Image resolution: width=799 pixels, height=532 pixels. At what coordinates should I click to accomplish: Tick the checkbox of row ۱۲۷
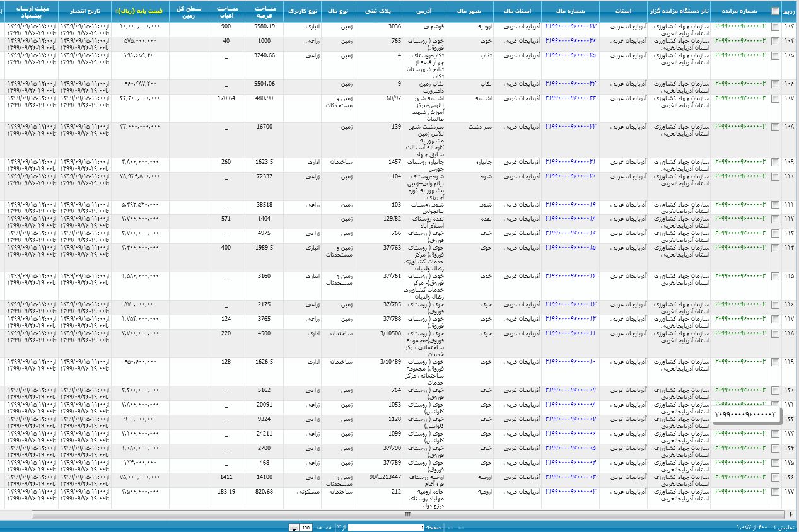pyautogui.click(x=774, y=492)
